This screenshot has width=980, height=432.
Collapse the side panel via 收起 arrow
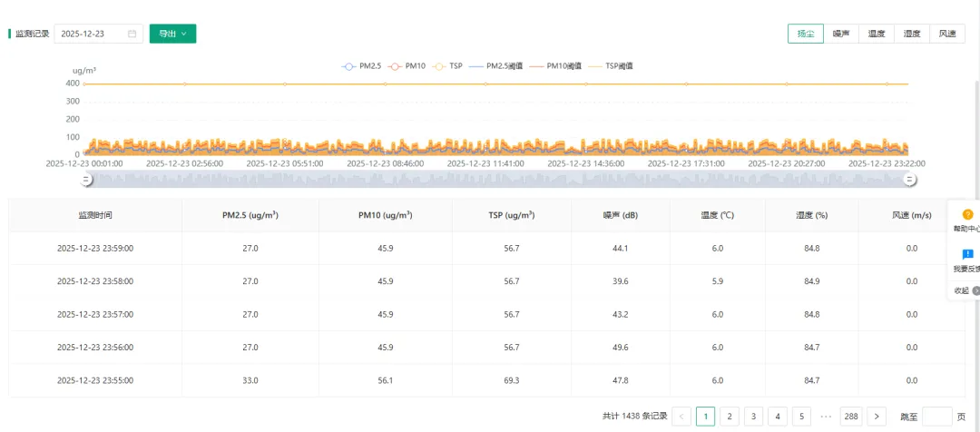975,290
